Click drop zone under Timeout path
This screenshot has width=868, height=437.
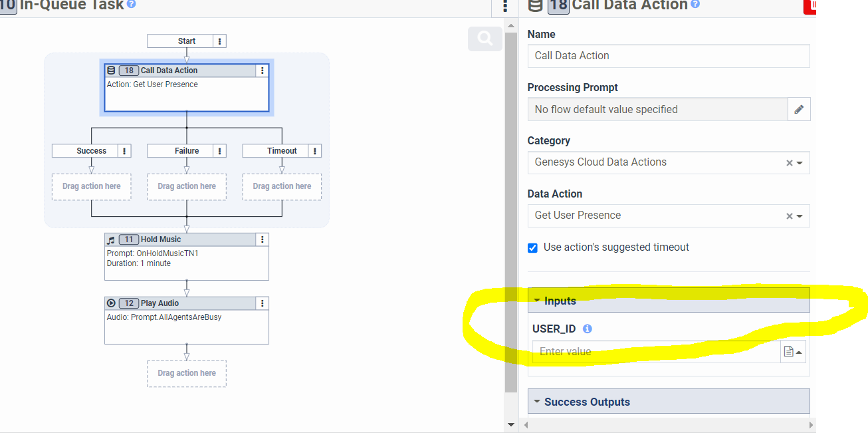[282, 187]
